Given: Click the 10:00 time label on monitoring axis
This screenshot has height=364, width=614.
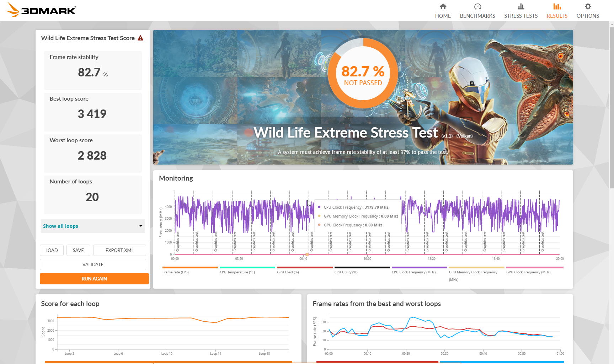Looking at the screenshot, I should (x=367, y=259).
